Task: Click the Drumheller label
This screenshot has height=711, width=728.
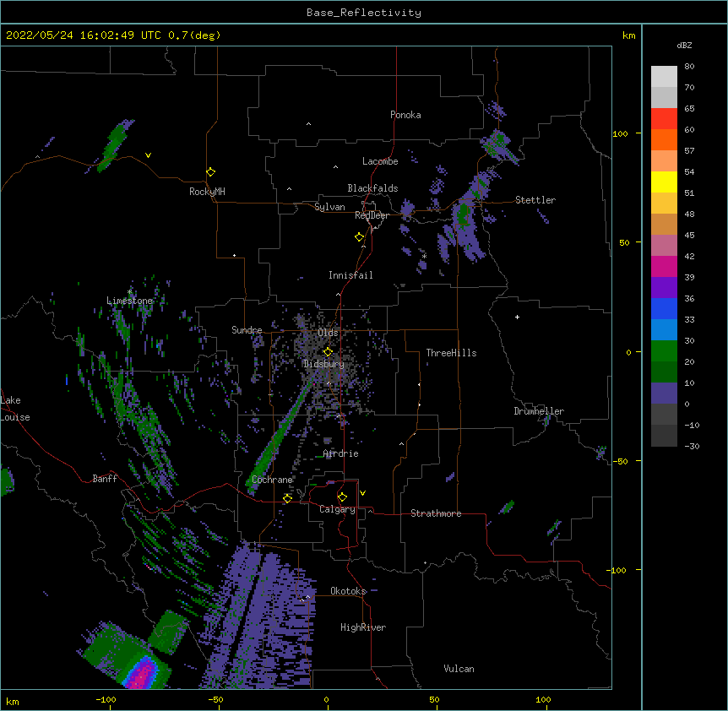Action: coord(539,411)
